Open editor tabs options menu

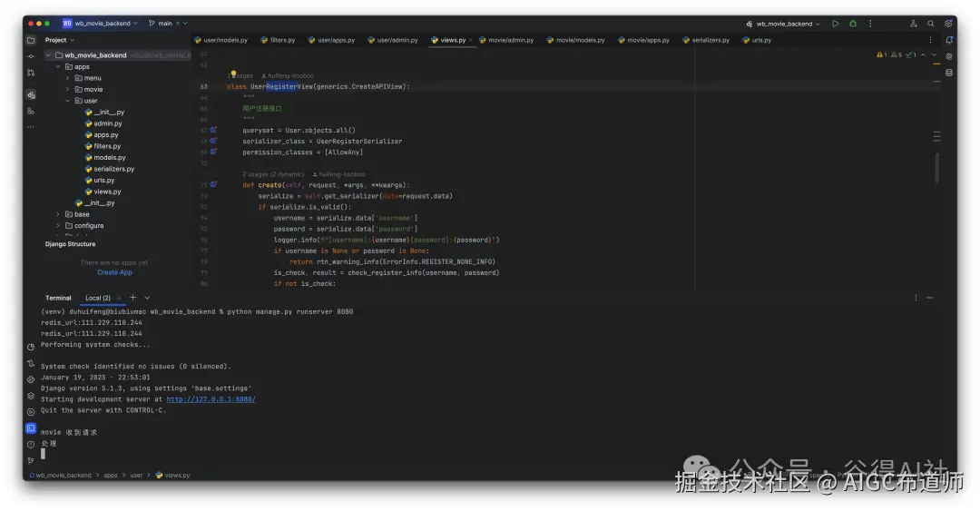point(930,40)
